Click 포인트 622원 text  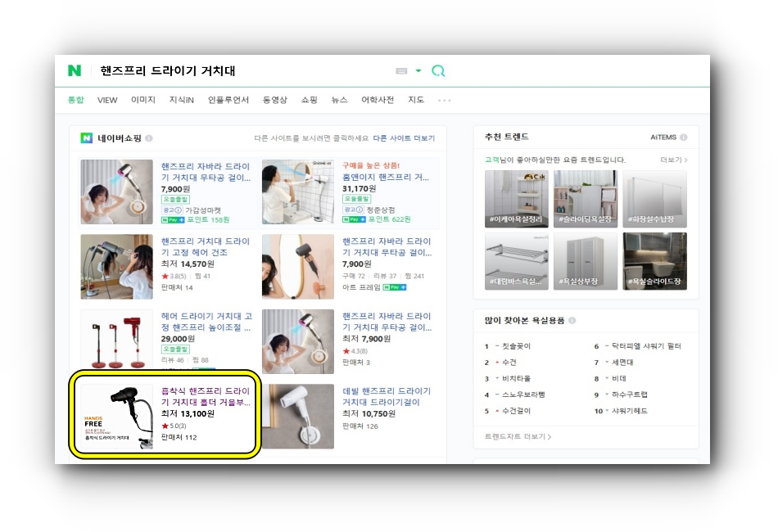pyautogui.click(x=389, y=219)
